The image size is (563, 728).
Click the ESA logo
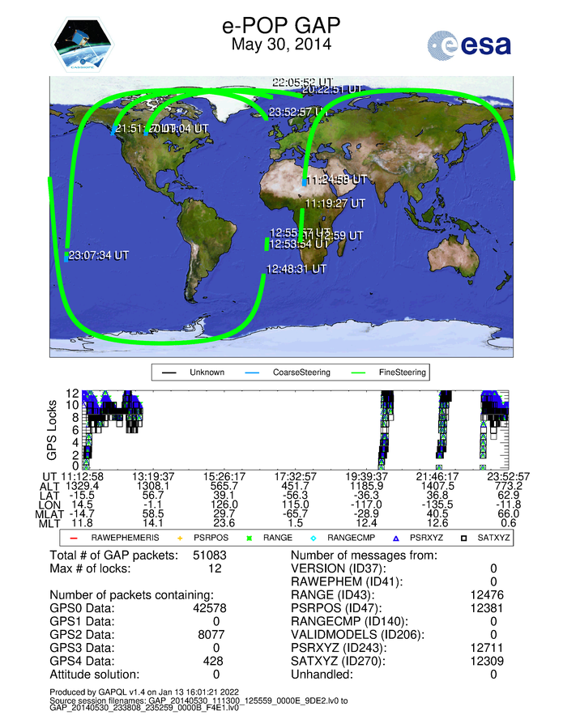click(x=470, y=45)
